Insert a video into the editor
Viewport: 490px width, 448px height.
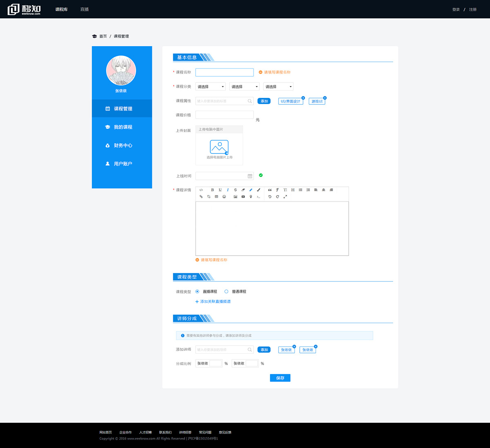(243, 197)
